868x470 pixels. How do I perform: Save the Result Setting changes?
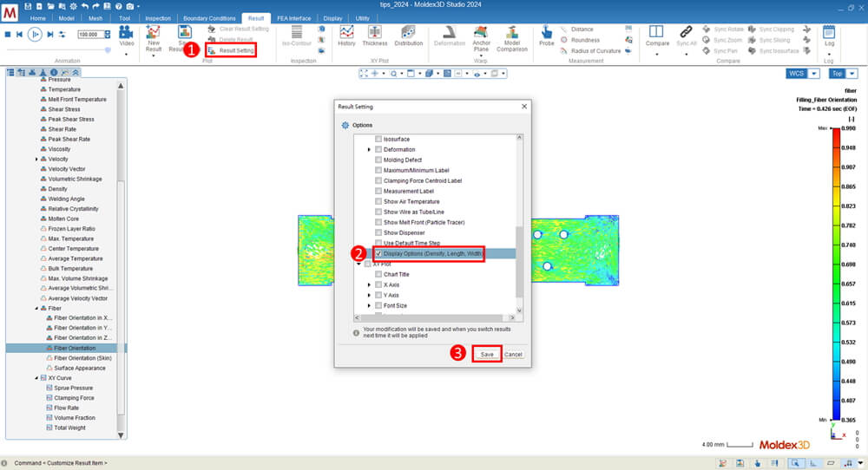(487, 355)
